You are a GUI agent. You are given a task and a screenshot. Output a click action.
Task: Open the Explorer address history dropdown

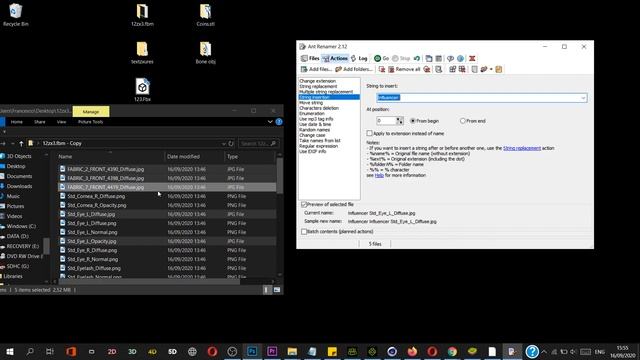click(223, 143)
